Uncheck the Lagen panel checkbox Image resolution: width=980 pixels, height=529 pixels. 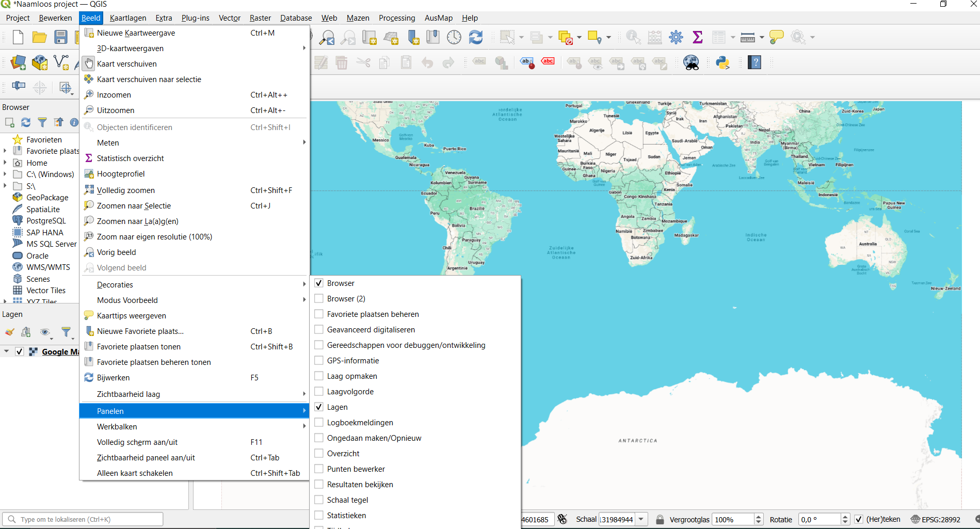[319, 407]
